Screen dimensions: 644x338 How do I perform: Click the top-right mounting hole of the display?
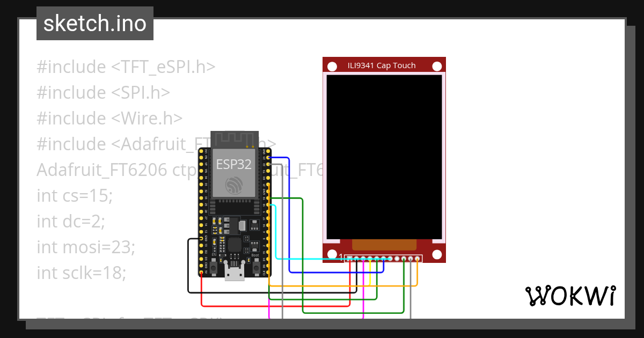point(437,66)
